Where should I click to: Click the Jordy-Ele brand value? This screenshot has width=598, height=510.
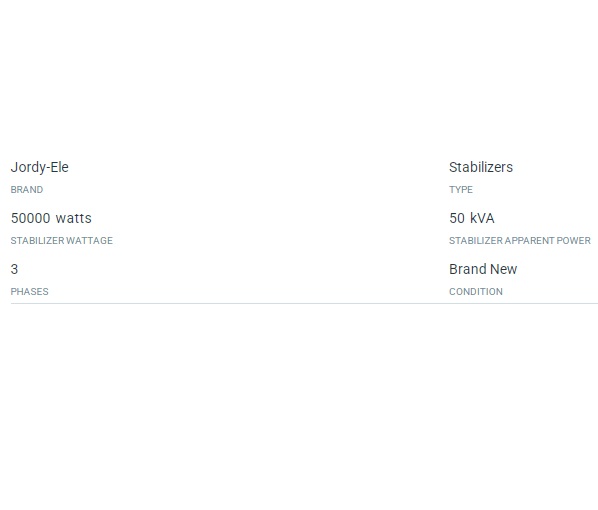click(x=40, y=167)
